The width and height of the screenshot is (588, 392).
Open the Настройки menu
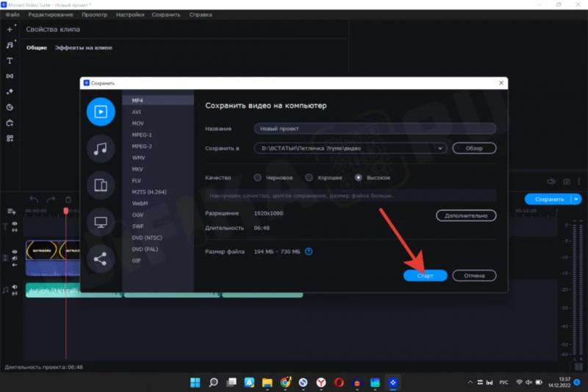point(129,15)
